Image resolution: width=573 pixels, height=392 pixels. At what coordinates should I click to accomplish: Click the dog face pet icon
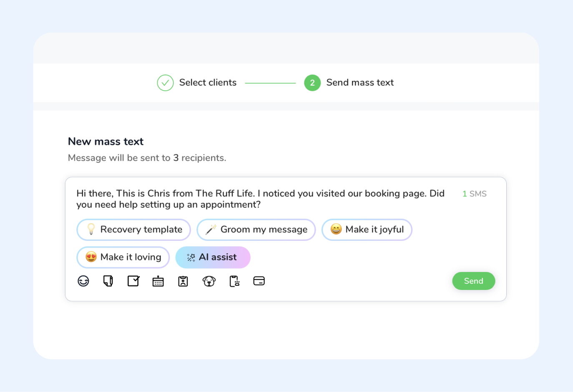[x=209, y=282]
